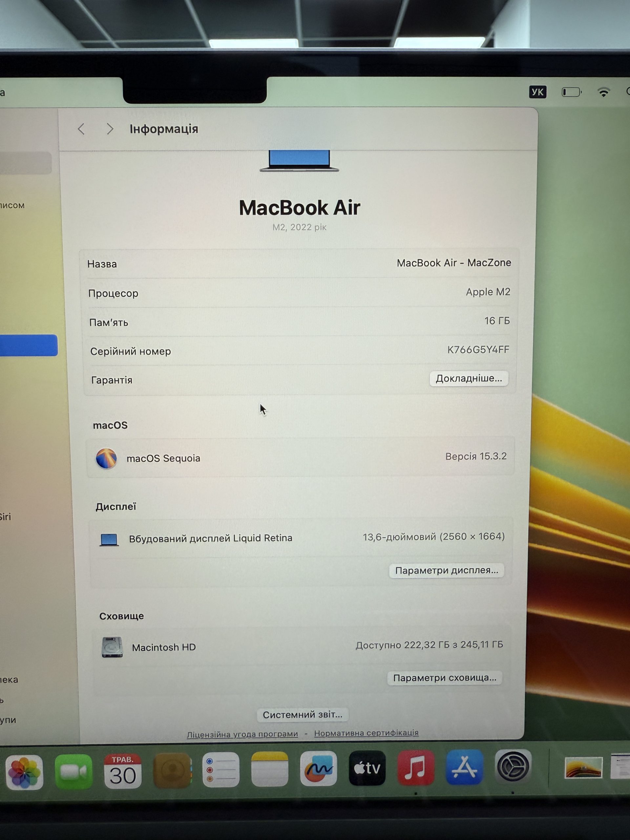Click the Системний звіт button
630x840 pixels.
click(x=303, y=715)
